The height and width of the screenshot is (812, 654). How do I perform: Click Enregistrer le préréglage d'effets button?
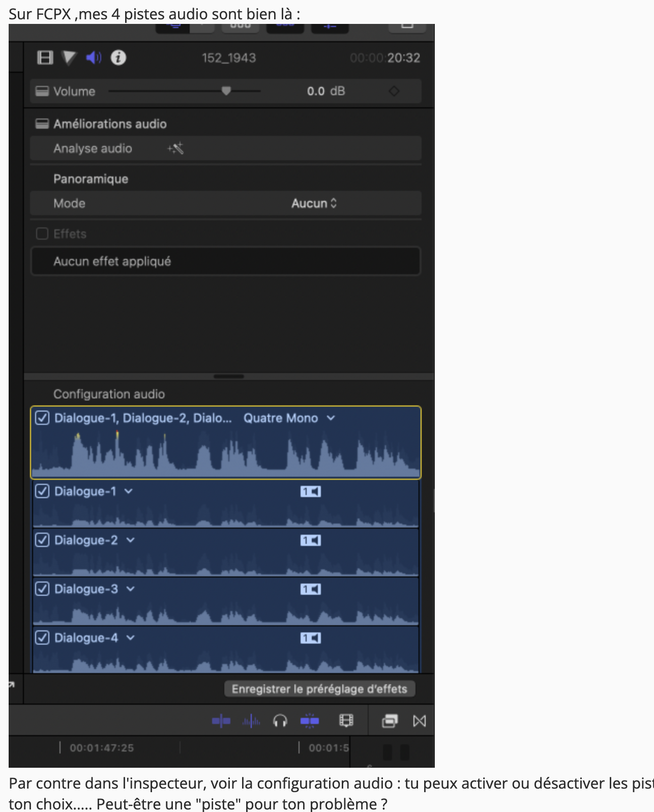pyautogui.click(x=320, y=689)
